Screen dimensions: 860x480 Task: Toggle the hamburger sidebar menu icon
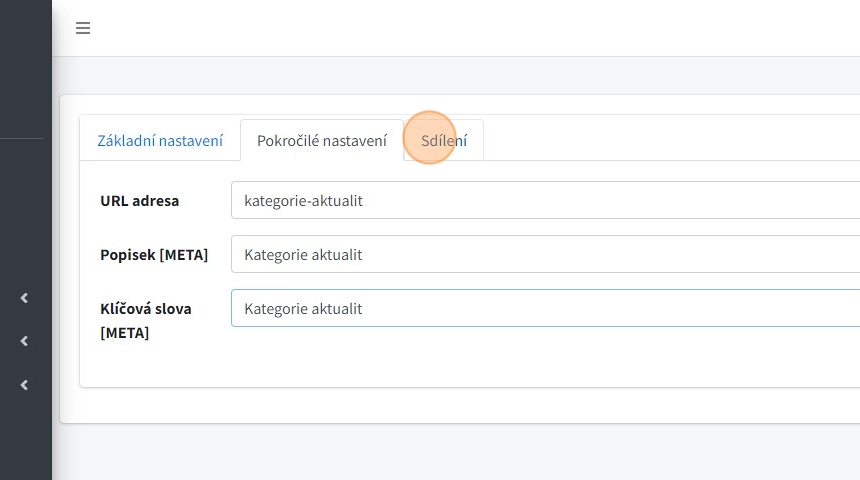[83, 28]
